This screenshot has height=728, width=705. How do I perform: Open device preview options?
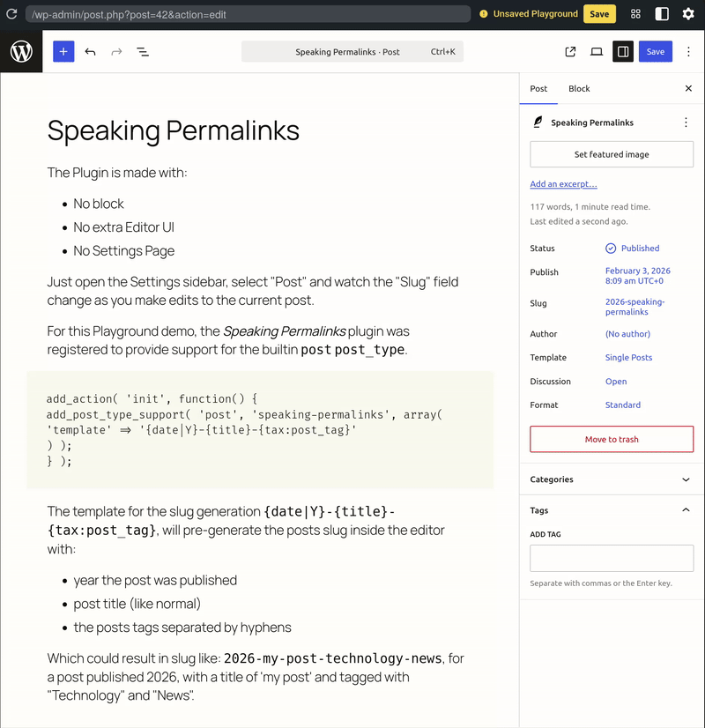click(x=597, y=51)
